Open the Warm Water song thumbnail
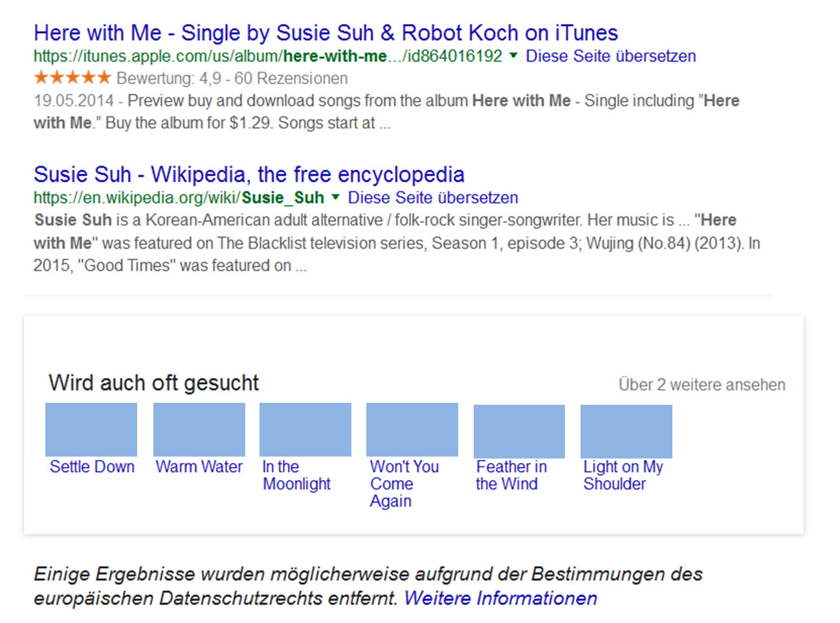The width and height of the screenshot is (840, 623). point(199,429)
